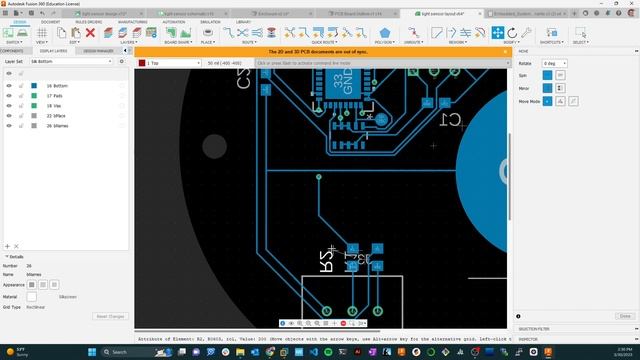This screenshot has height=360, width=640.
Task: Enable the first Spin option button
Action: click(547, 75)
